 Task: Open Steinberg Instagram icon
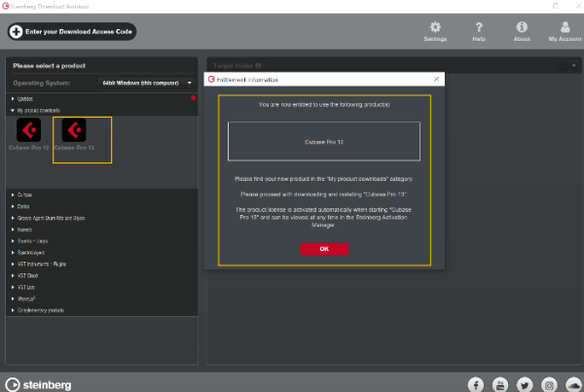549,384
